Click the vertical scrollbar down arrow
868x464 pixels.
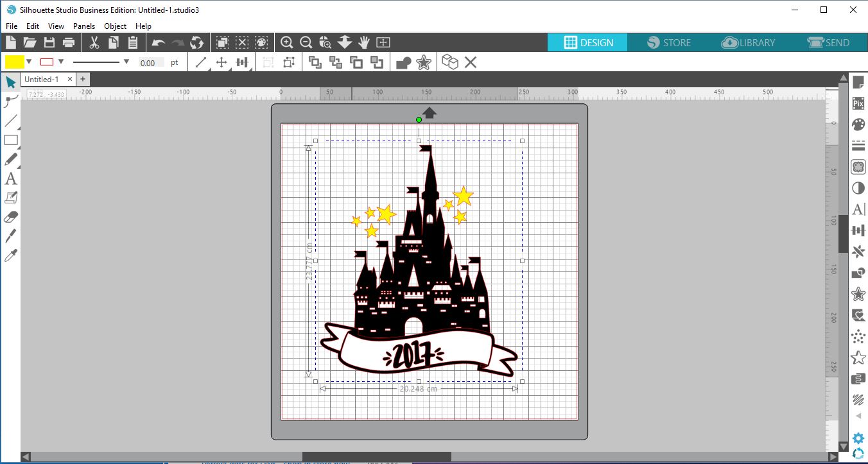tap(843, 446)
